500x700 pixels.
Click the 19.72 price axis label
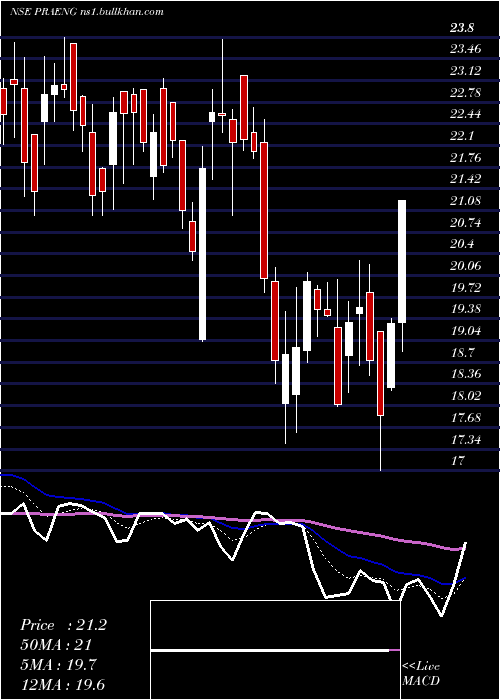[x=466, y=288]
